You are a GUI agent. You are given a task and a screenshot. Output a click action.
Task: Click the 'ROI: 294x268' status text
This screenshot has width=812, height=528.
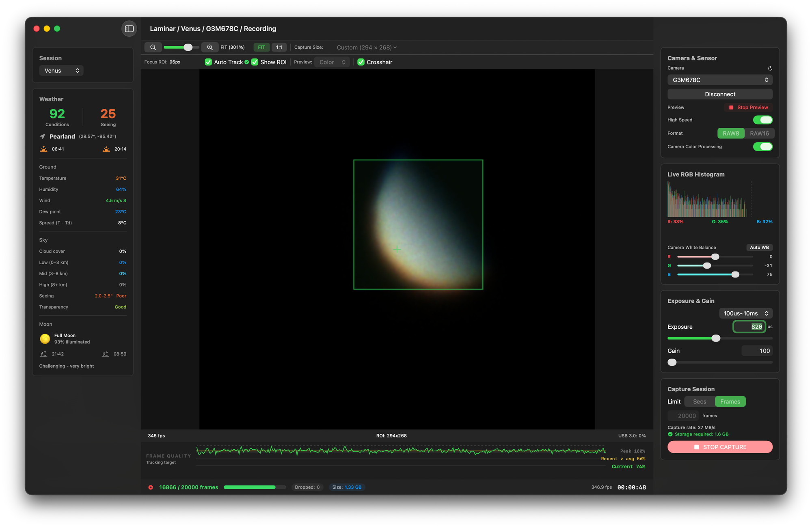[391, 436]
